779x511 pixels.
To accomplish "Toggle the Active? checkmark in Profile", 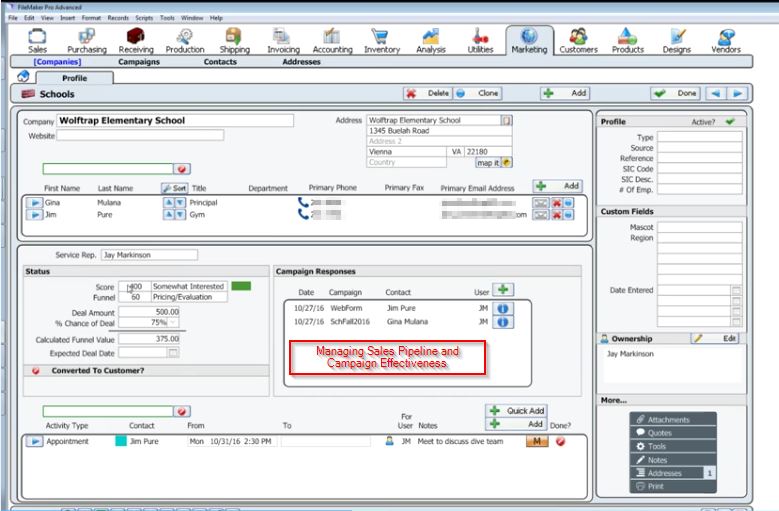I will (730, 121).
